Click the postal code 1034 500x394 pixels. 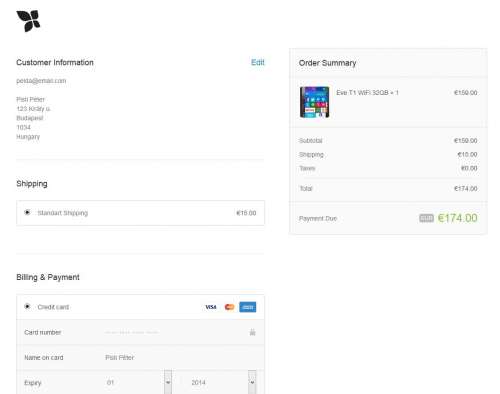(x=23, y=127)
